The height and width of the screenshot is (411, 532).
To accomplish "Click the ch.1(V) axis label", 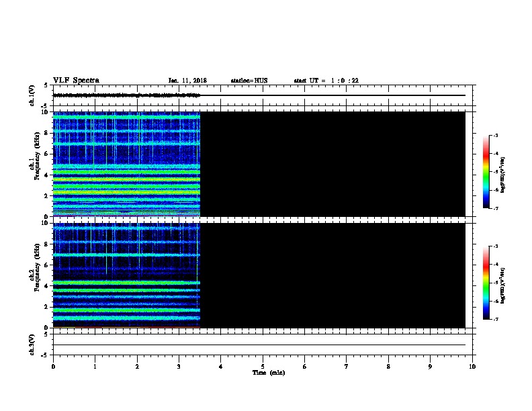I will tap(32, 95).
